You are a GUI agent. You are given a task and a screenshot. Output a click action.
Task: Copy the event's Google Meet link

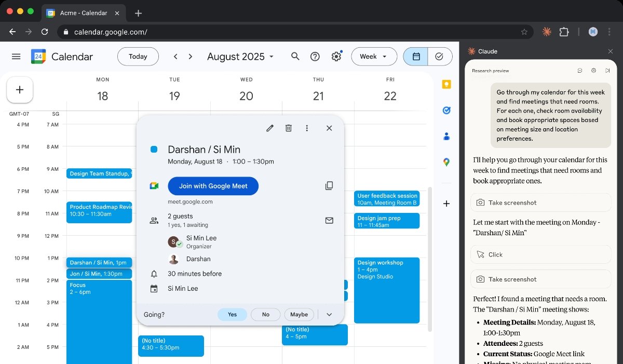pos(329,185)
